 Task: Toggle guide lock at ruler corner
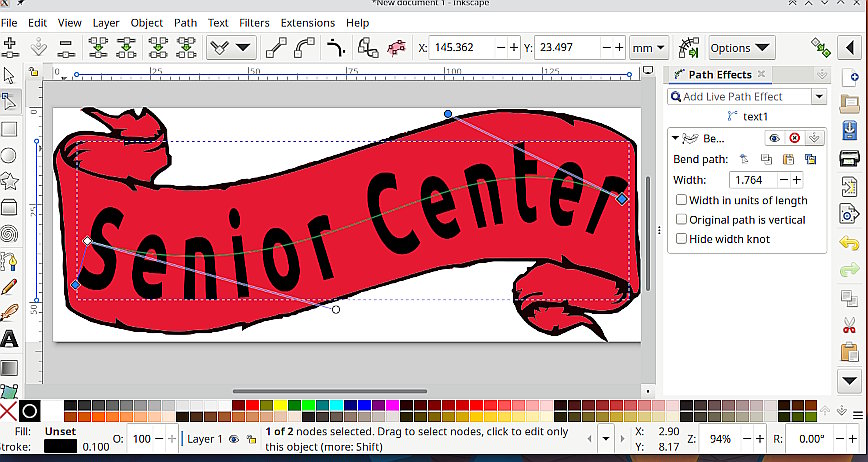point(34,72)
